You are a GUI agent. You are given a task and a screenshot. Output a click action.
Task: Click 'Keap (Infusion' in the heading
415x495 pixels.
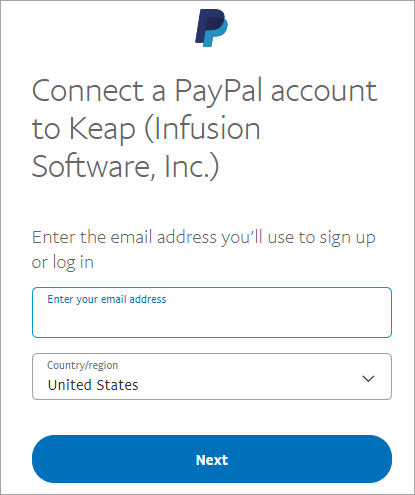(164, 129)
